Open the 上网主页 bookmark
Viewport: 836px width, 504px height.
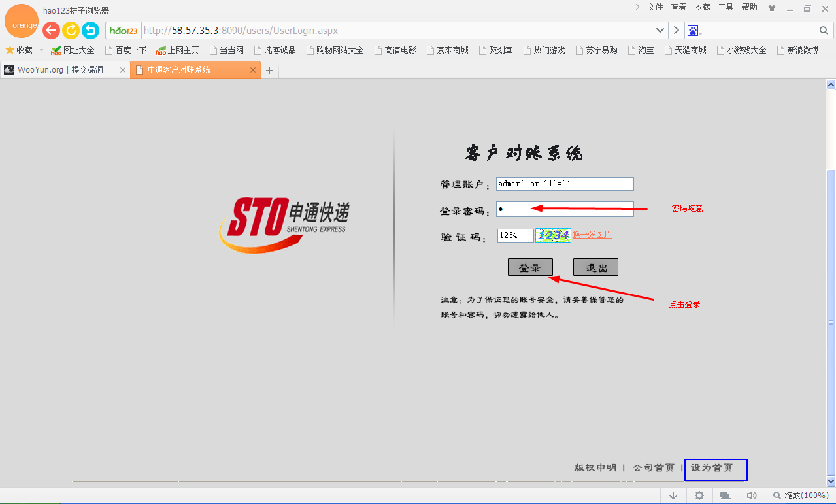(177, 50)
